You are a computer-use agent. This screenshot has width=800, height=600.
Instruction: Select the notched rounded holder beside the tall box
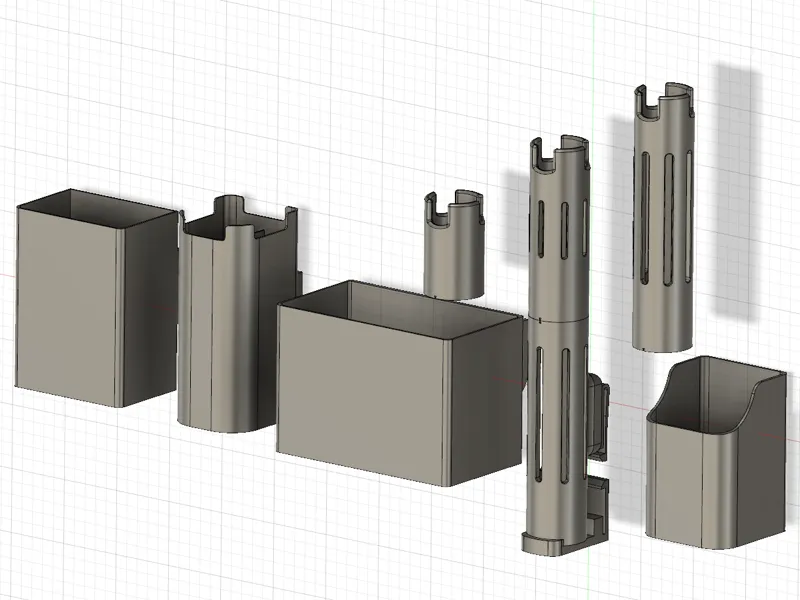pyautogui.click(x=238, y=314)
